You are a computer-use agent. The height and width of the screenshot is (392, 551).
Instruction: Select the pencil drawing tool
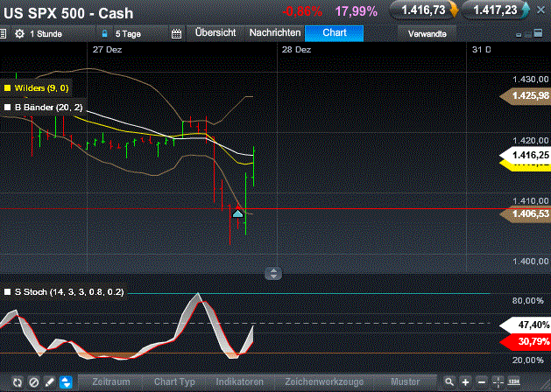(x=50, y=382)
